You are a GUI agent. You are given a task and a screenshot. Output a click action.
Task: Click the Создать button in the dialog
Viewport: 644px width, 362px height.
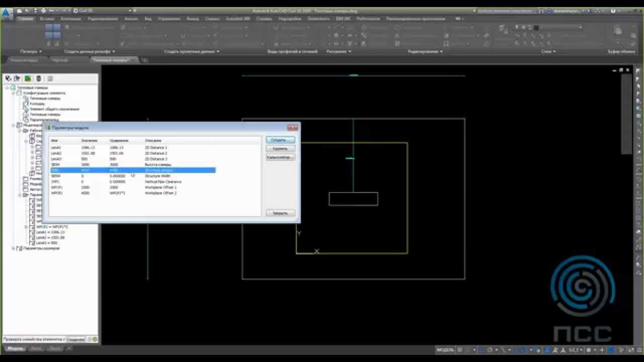pos(280,140)
